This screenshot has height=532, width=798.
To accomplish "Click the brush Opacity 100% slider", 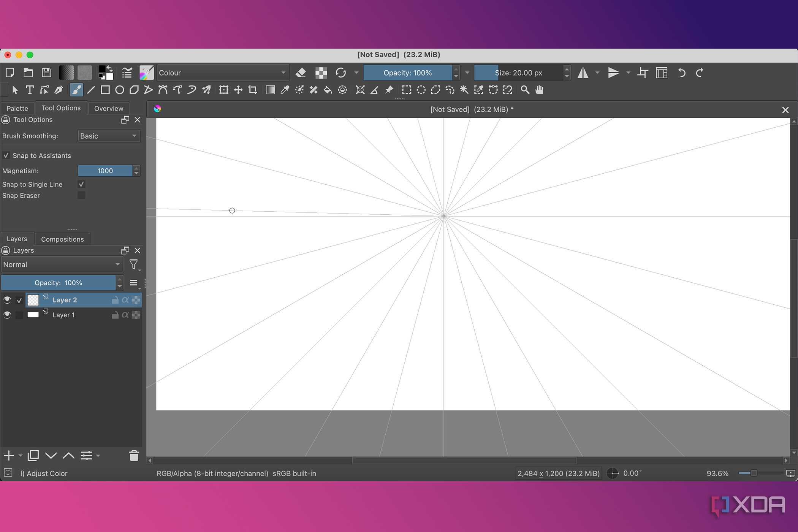I will [407, 73].
